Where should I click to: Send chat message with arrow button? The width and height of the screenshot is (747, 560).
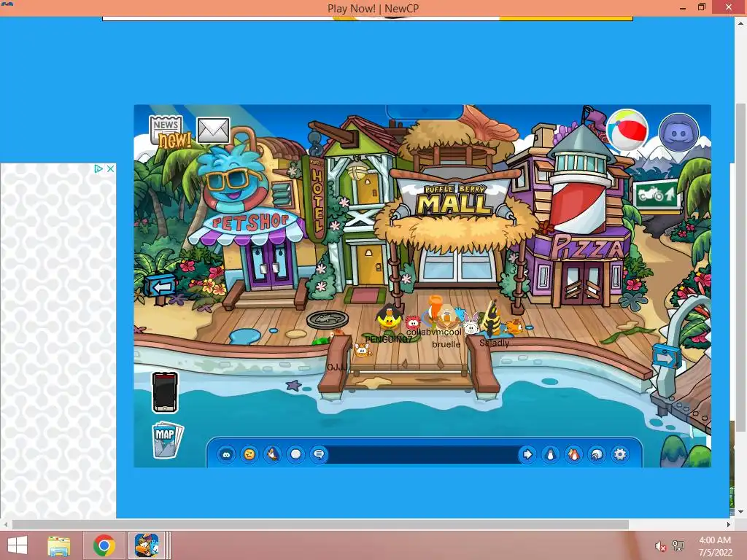tap(527, 455)
